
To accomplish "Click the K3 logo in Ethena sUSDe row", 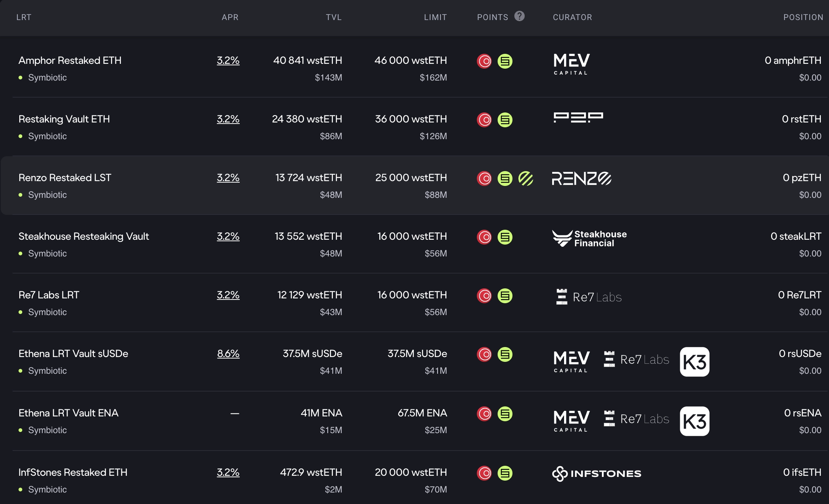I will (x=694, y=362).
